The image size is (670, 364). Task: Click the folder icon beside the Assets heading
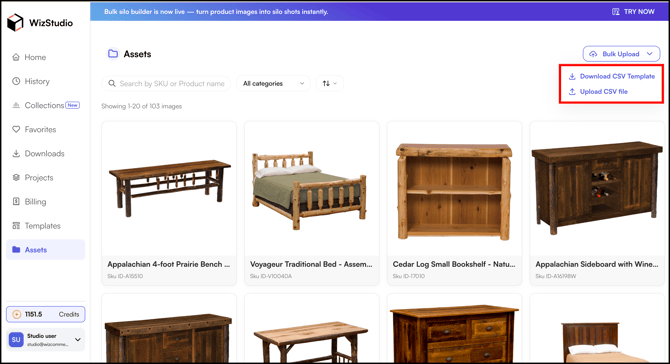point(113,54)
